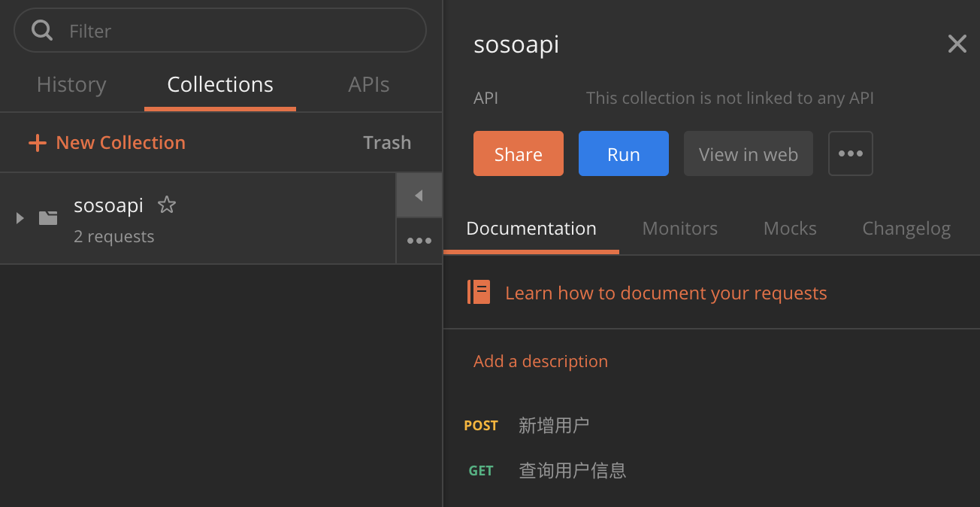Switch to the APIs tab
Screen dimensions: 980x507
pos(368,84)
